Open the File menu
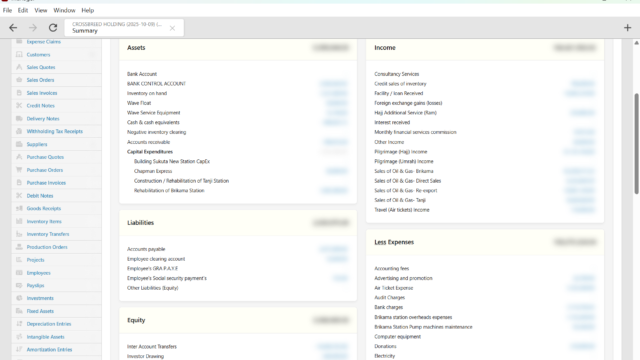The height and width of the screenshot is (360, 640). pos(7,10)
